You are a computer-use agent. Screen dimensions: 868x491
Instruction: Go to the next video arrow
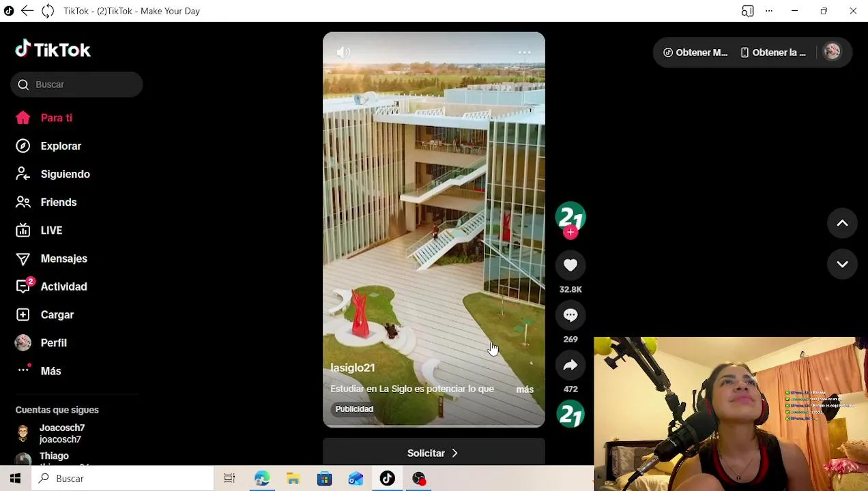tap(842, 264)
